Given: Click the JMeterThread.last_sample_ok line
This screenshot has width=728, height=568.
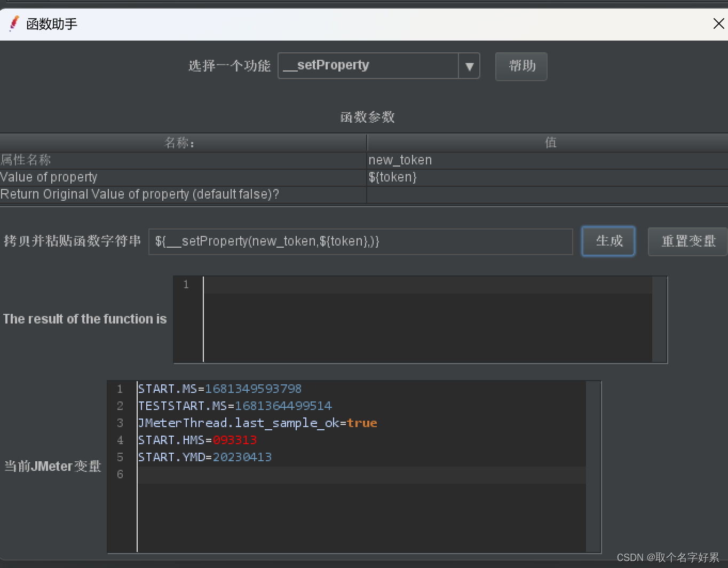Looking at the screenshot, I should pos(257,423).
